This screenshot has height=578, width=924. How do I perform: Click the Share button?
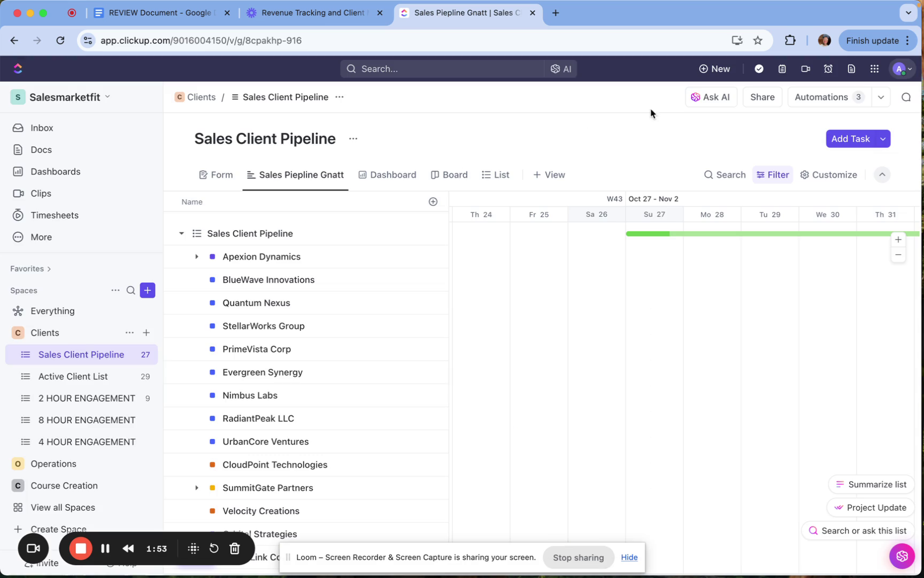pos(762,97)
